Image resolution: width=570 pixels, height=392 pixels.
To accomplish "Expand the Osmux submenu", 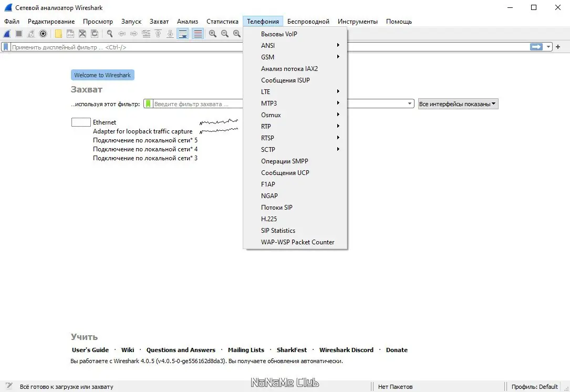I will (x=295, y=115).
